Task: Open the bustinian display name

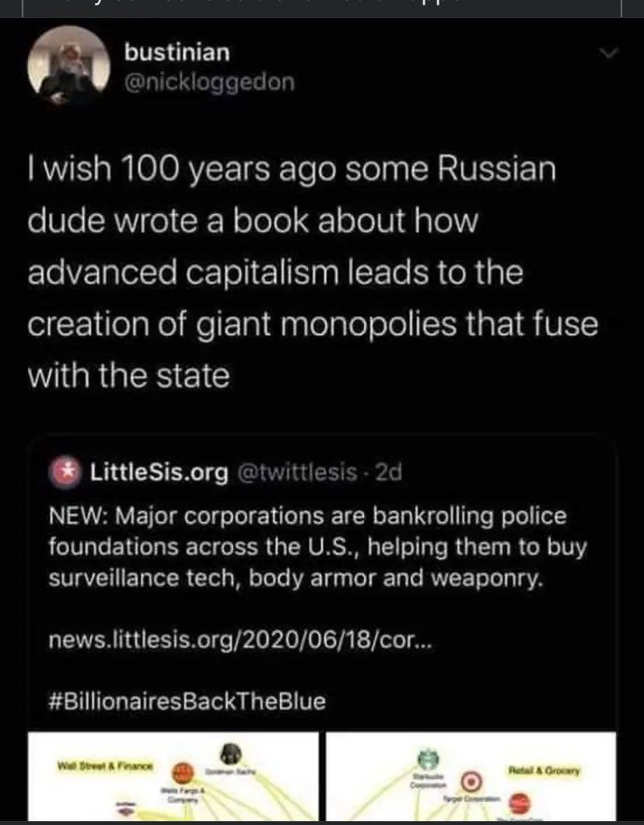Action: pos(177,53)
